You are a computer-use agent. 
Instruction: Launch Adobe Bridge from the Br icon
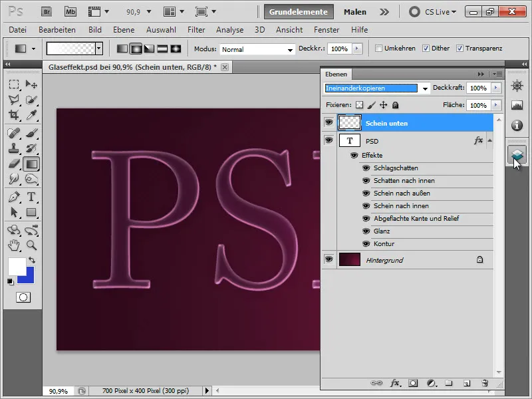click(x=47, y=12)
